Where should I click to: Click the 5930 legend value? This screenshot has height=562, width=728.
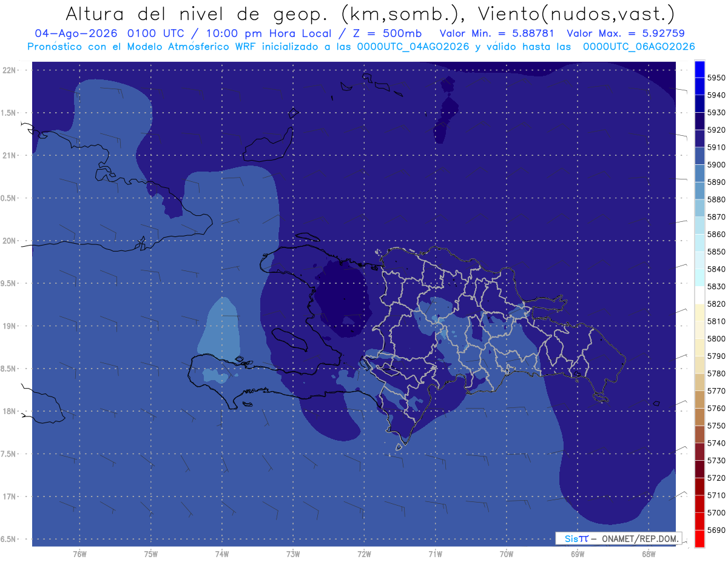pos(716,112)
